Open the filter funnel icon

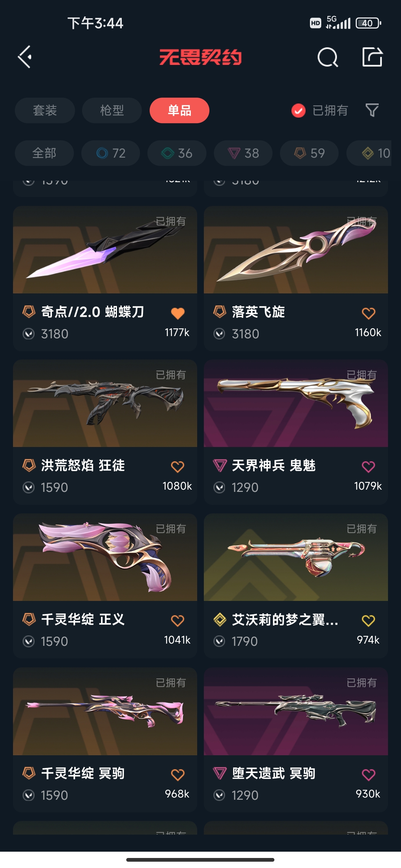tap(372, 110)
